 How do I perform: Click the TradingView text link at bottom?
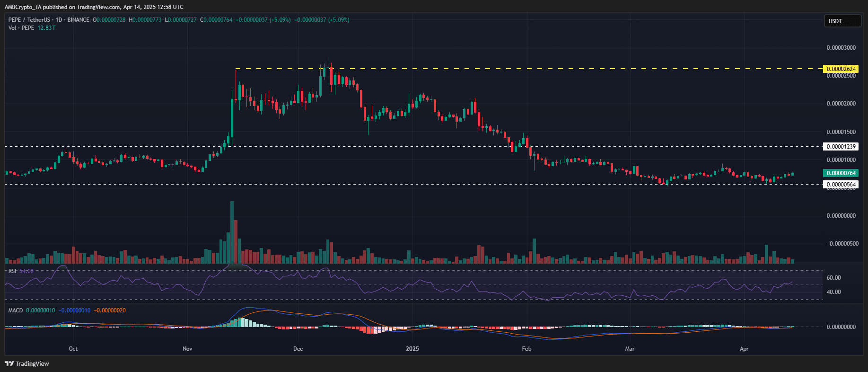pyautogui.click(x=32, y=363)
